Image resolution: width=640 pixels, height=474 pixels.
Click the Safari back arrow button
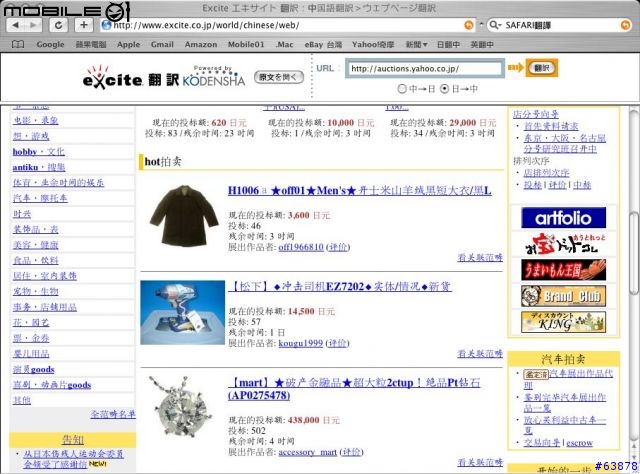point(16,25)
